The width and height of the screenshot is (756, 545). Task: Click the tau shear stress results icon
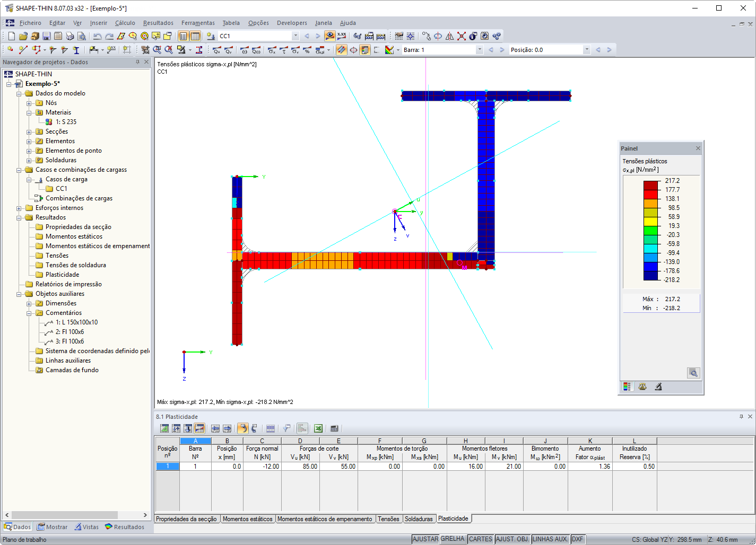tap(284, 50)
